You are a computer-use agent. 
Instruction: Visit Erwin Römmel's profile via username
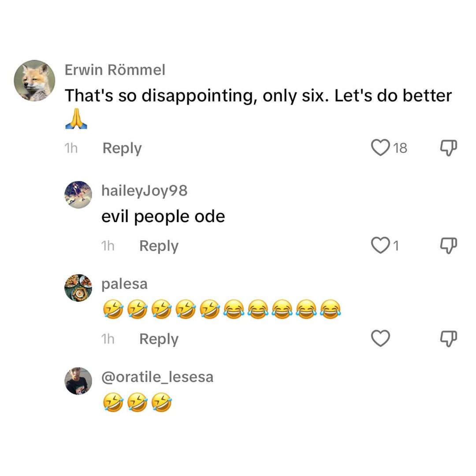point(115,70)
